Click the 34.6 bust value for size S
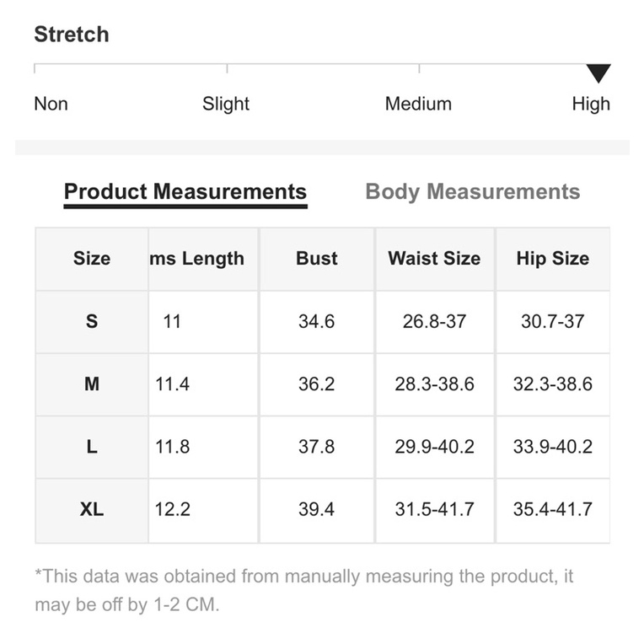 tap(317, 321)
